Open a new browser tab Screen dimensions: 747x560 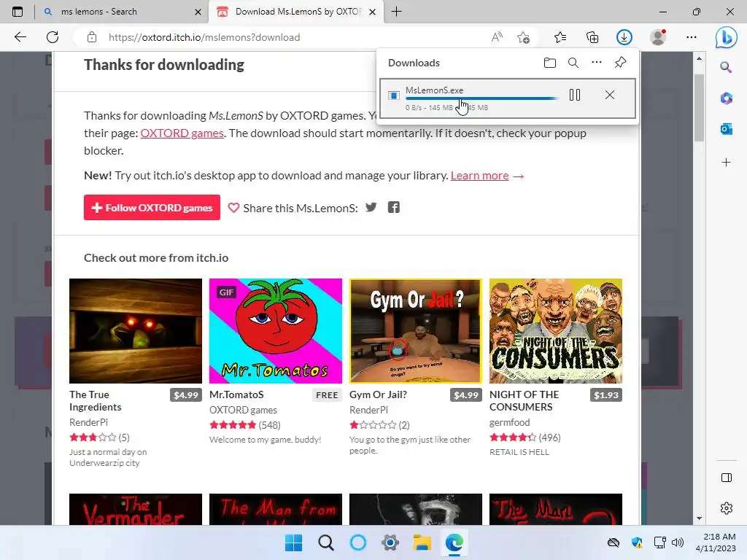coord(396,12)
